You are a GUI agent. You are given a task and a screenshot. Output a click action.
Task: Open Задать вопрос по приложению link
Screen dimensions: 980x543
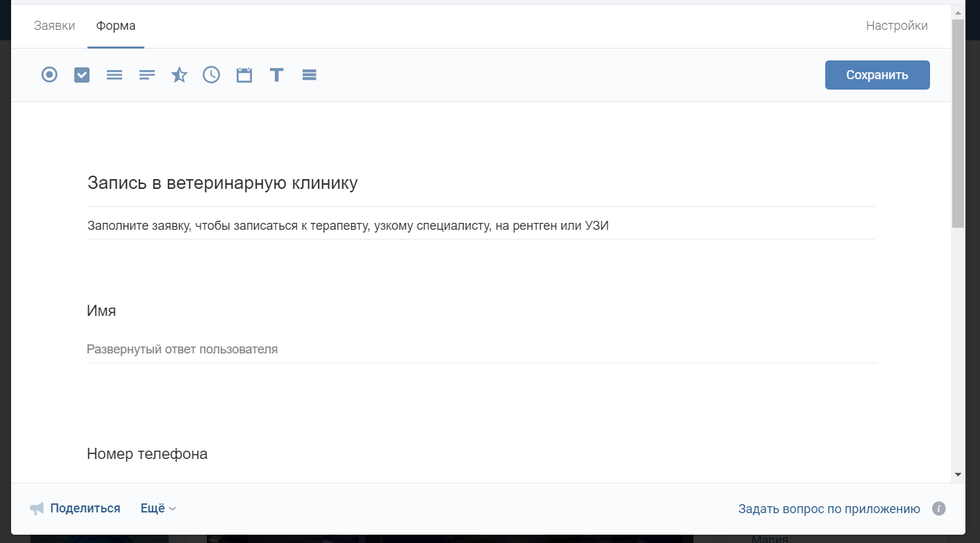click(x=829, y=509)
